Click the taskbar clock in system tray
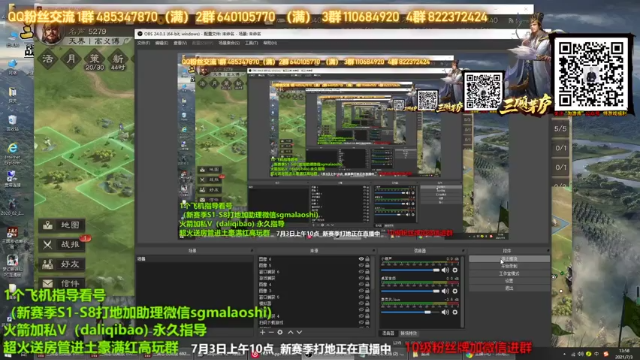 point(624,353)
